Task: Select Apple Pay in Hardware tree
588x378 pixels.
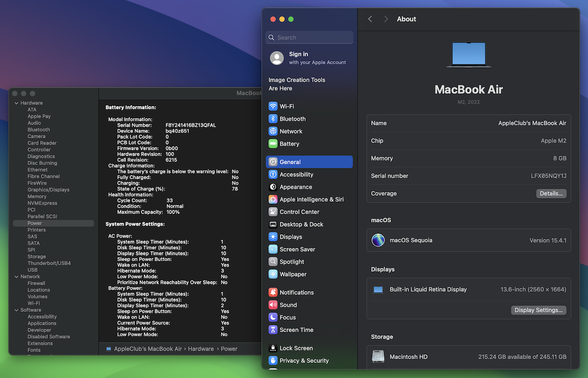Action: pos(39,116)
